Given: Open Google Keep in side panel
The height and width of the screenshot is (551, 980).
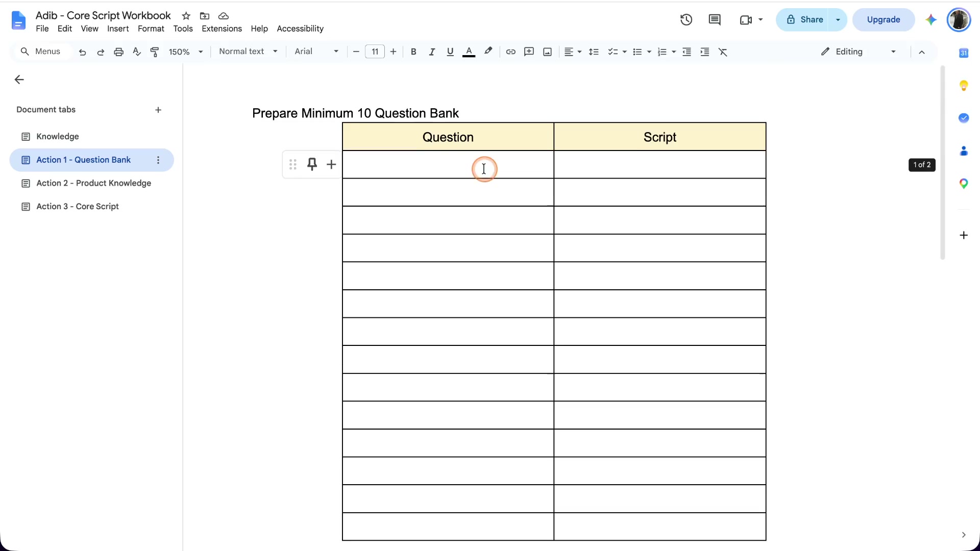Looking at the screenshot, I should (964, 85).
